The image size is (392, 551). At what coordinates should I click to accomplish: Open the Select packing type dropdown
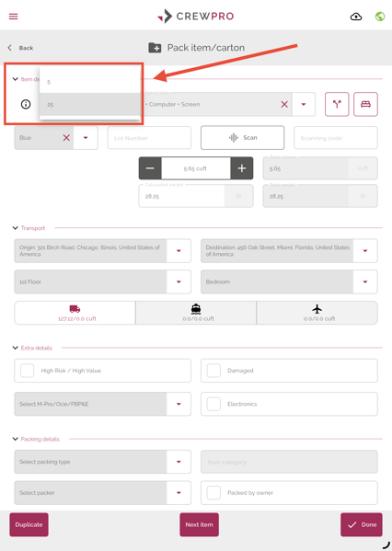(103, 462)
